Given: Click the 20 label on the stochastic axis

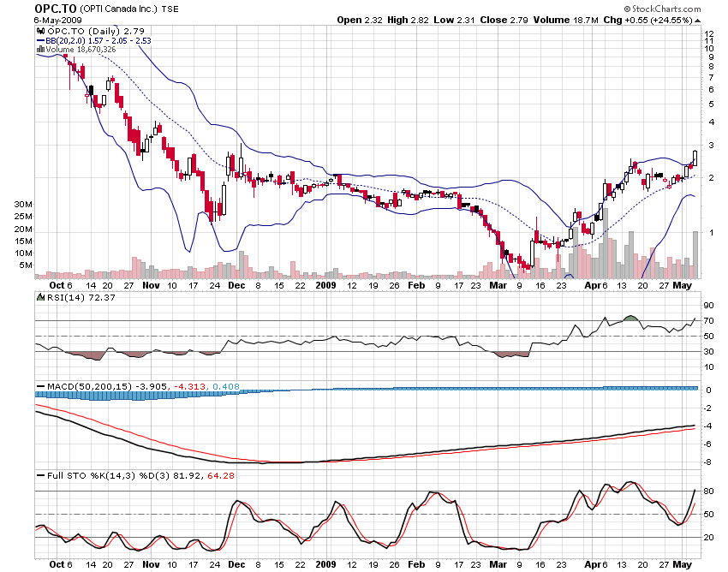Looking at the screenshot, I should tap(709, 538).
